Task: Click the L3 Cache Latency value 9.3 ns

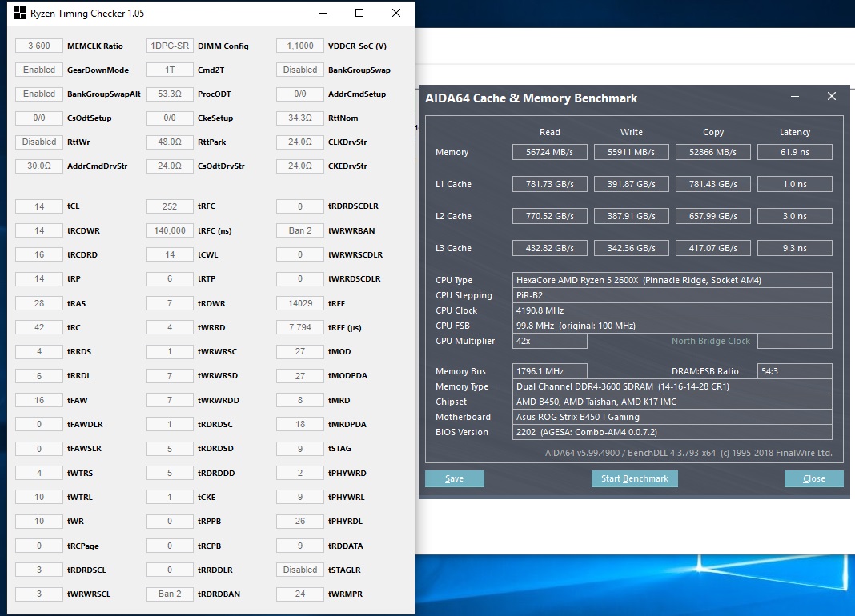Action: tap(794, 248)
